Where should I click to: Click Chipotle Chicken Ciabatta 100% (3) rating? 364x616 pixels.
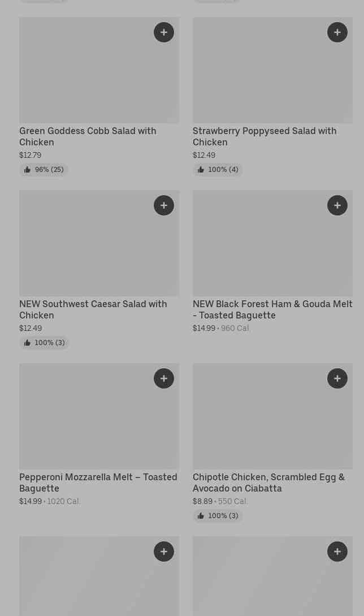click(x=218, y=516)
